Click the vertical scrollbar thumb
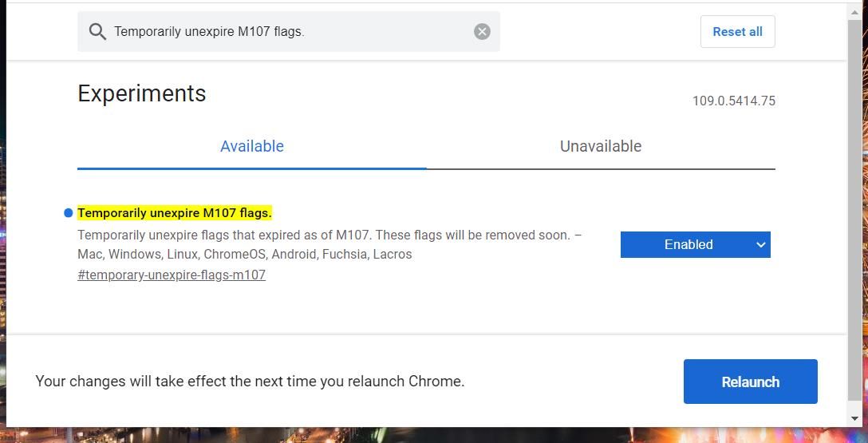Viewport: 868px width, 443px height. click(854, 211)
